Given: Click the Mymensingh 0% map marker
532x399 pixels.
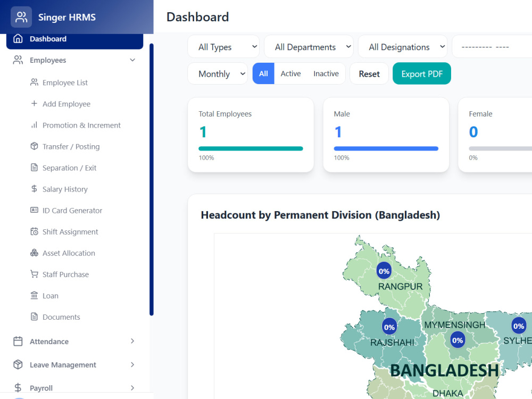Looking at the screenshot, I should (458, 340).
